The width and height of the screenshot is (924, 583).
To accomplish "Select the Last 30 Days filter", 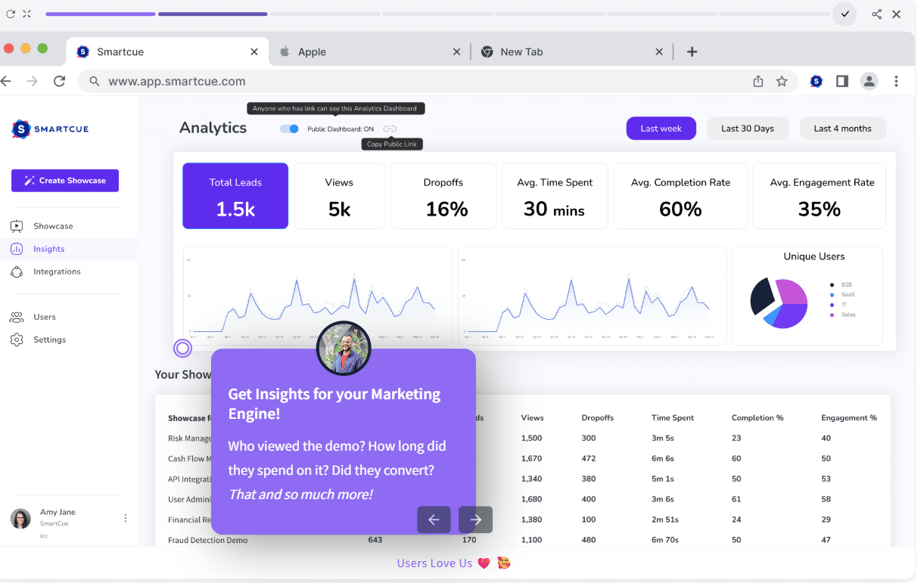I will (x=748, y=128).
